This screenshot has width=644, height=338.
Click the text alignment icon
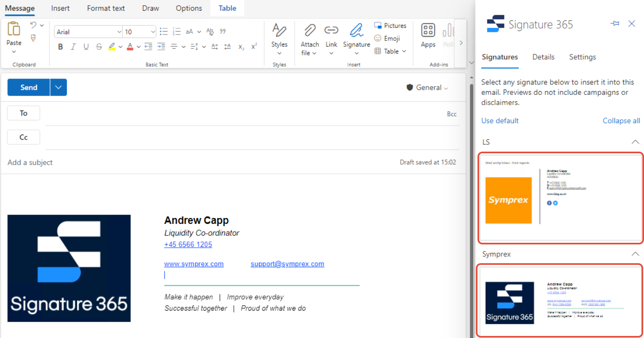pos(174,47)
